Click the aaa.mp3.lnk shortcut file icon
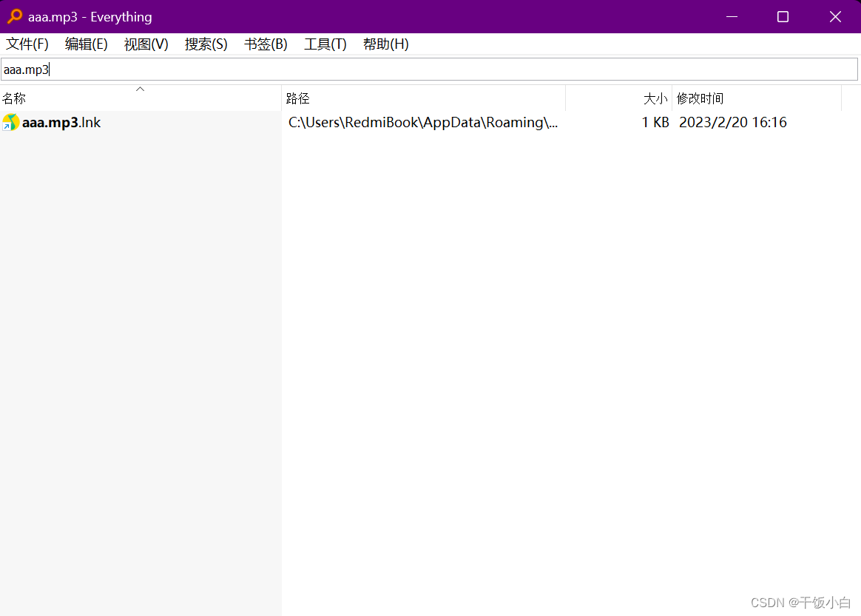This screenshot has height=616, width=861. pyautogui.click(x=10, y=122)
